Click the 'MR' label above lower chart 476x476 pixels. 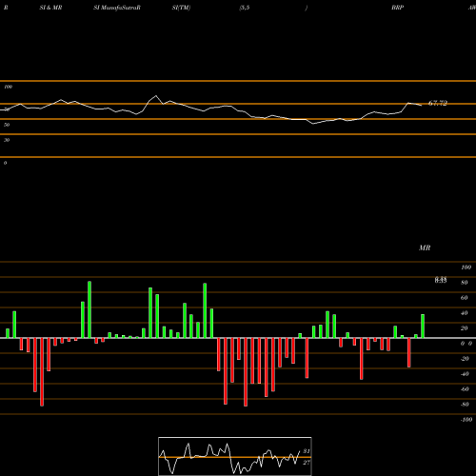pos(425,248)
